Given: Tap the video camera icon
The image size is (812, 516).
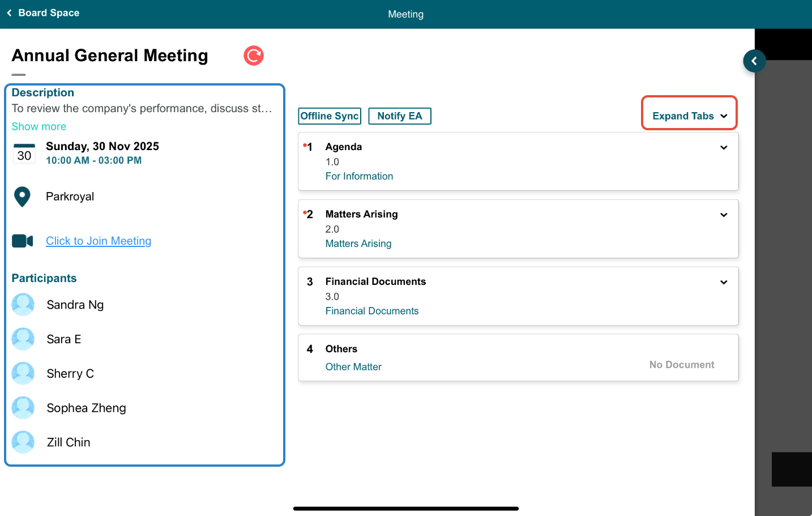Looking at the screenshot, I should [23, 241].
